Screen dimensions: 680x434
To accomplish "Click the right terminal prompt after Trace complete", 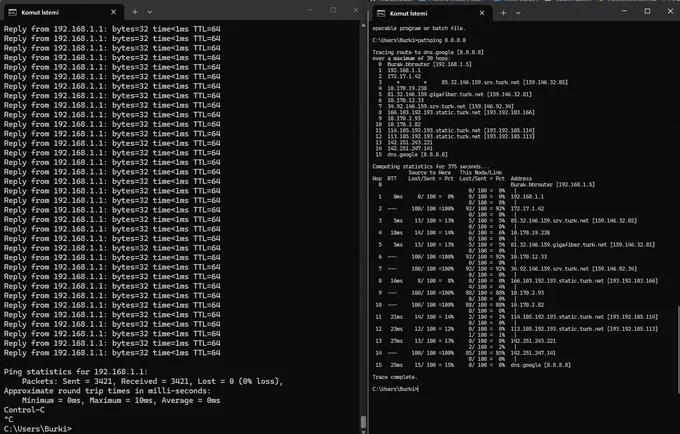I will (x=395, y=389).
